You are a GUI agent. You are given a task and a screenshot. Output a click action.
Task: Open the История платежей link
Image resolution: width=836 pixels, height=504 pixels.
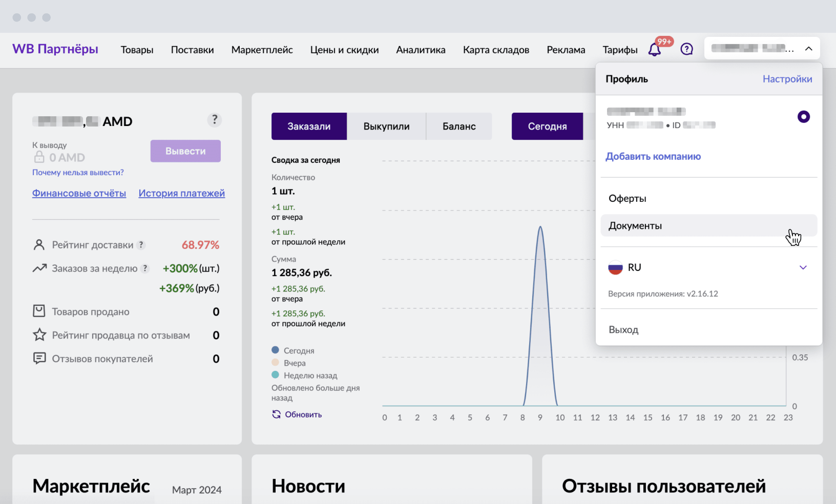pos(182,193)
